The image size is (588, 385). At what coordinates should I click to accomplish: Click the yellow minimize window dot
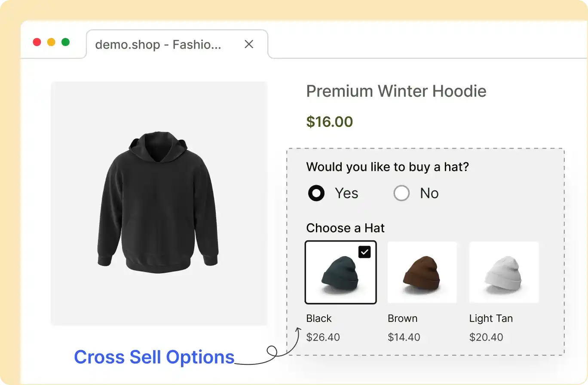click(51, 42)
